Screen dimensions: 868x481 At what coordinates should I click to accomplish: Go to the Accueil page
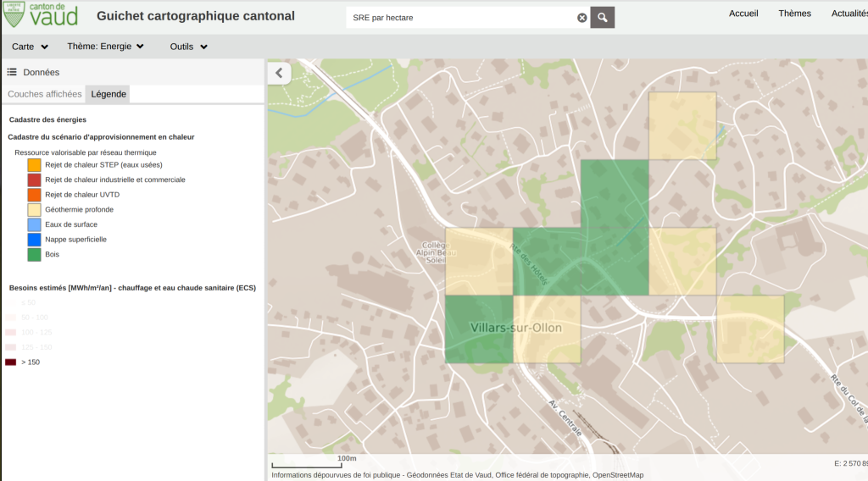[x=743, y=14]
